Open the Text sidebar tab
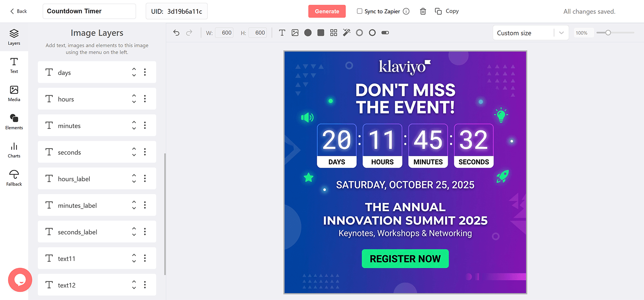 (14, 65)
